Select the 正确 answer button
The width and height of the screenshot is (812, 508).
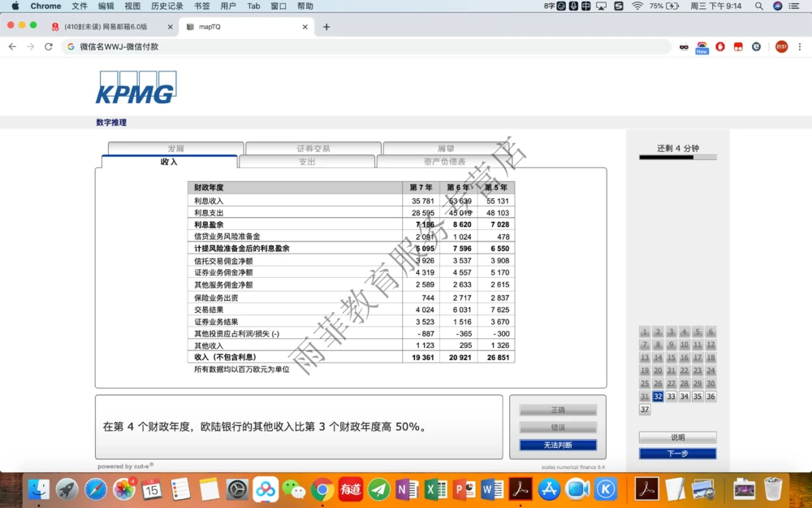558,410
